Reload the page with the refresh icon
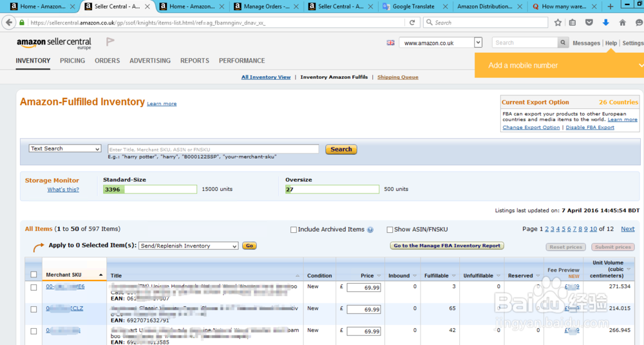The width and height of the screenshot is (644, 345). (x=412, y=23)
